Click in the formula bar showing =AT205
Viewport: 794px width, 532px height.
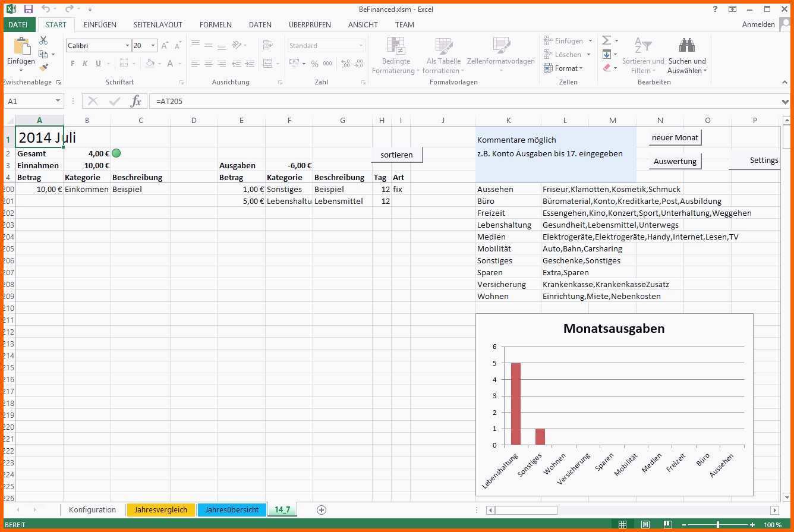tap(464, 102)
